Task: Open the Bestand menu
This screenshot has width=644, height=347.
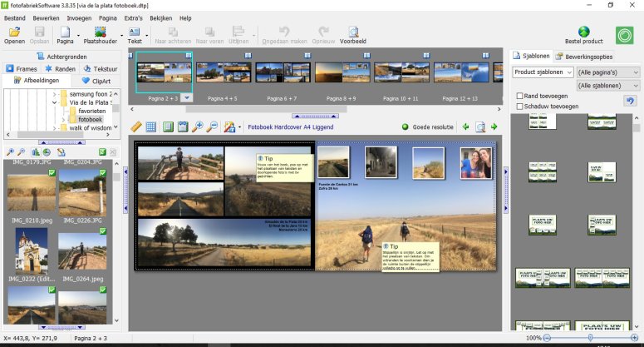Action: pyautogui.click(x=15, y=18)
